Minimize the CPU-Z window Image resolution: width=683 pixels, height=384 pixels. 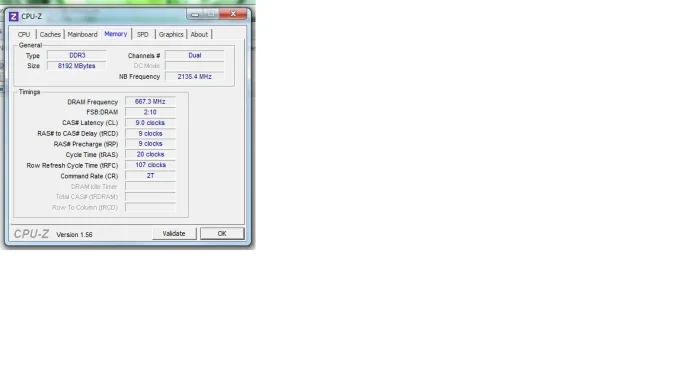(x=195, y=14)
